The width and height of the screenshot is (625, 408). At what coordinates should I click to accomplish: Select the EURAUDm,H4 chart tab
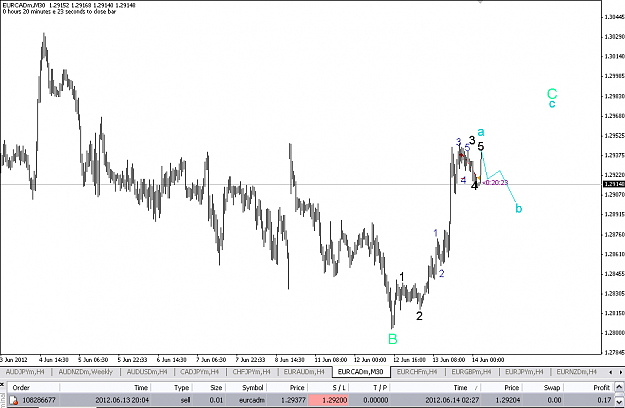click(304, 372)
